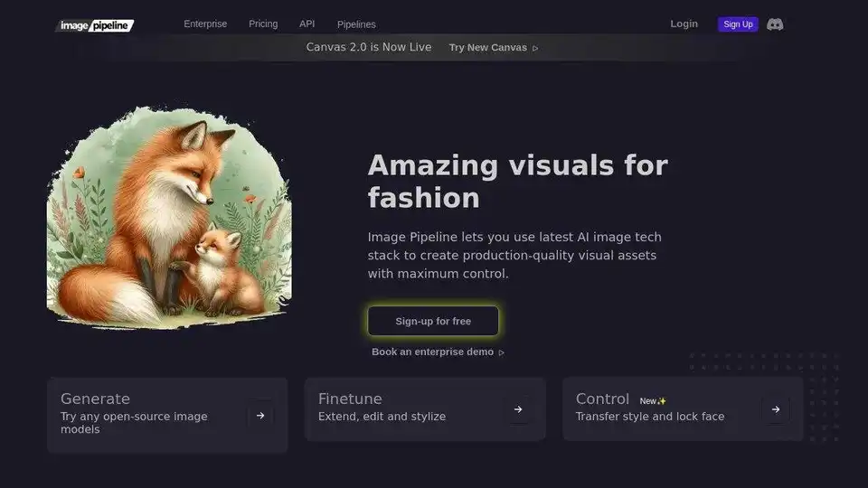Image resolution: width=868 pixels, height=488 pixels.
Task: Click the arrow on the Finetune card
Action: pyautogui.click(x=518, y=409)
